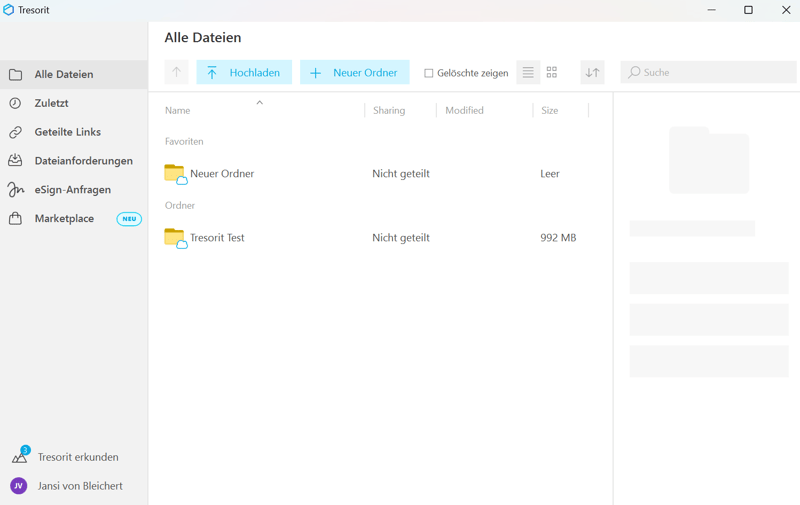This screenshot has width=800, height=505.
Task: Go to Geteilte Links section
Action: point(67,132)
